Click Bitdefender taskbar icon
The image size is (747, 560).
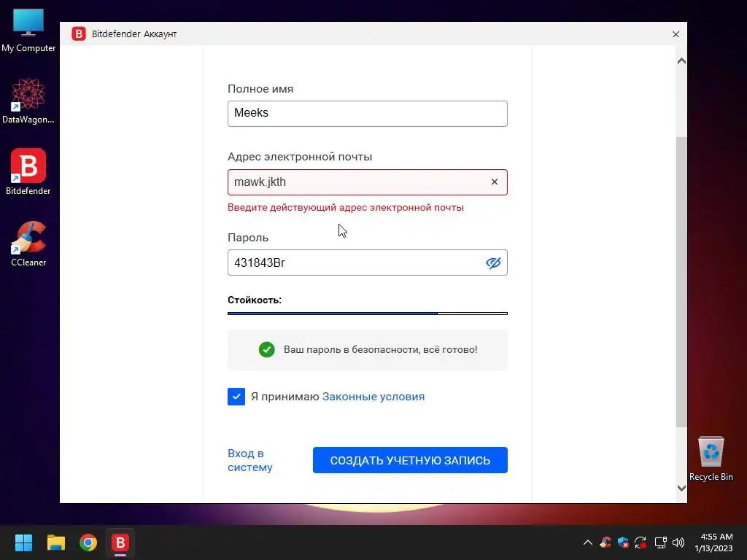point(120,542)
